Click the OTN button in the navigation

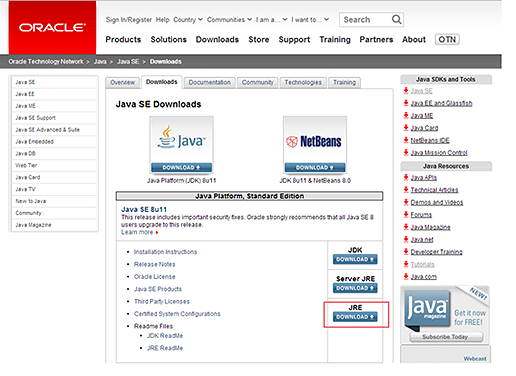click(447, 39)
